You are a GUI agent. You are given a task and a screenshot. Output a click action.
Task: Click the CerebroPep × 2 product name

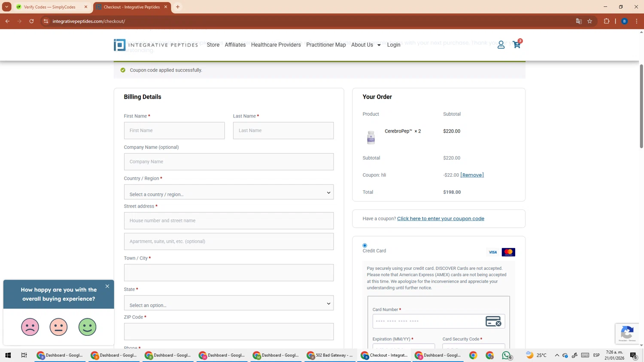(x=403, y=131)
